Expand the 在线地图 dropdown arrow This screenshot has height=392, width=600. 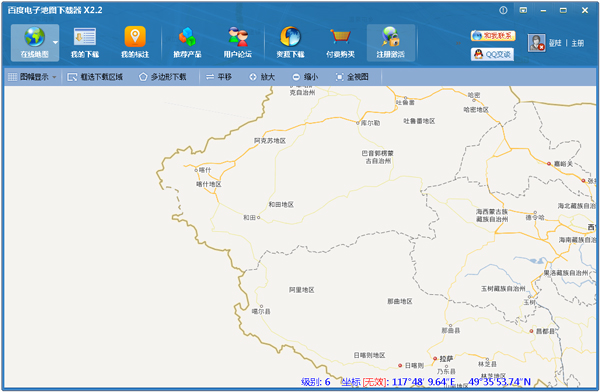pos(55,42)
